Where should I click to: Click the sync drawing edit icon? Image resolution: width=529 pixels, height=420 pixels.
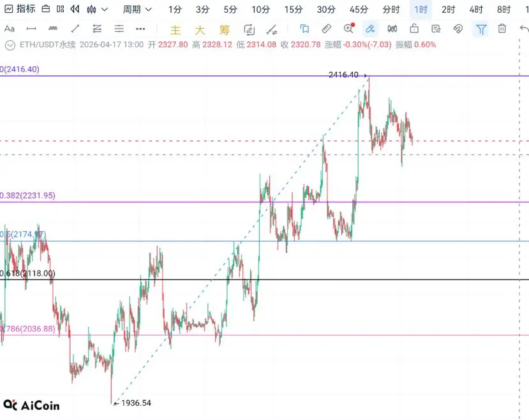(x=250, y=30)
